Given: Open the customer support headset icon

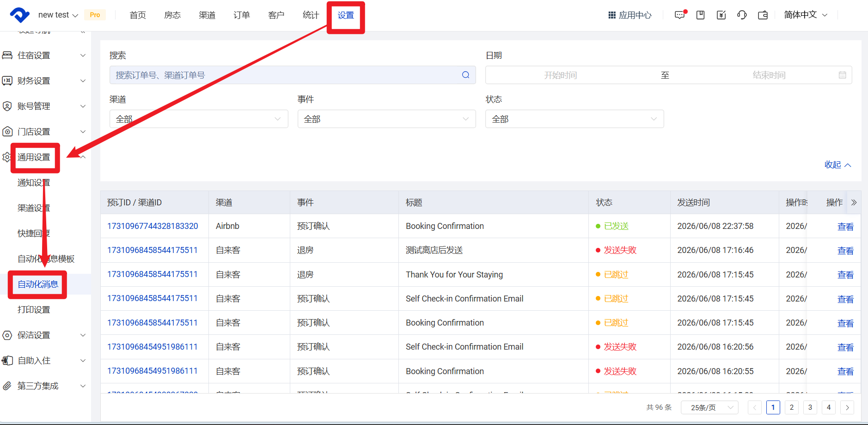Looking at the screenshot, I should coord(742,15).
